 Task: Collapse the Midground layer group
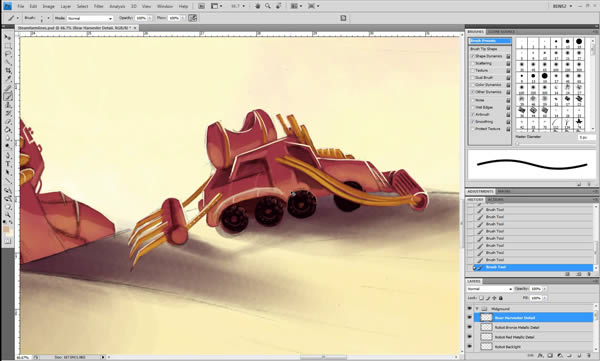click(x=477, y=309)
